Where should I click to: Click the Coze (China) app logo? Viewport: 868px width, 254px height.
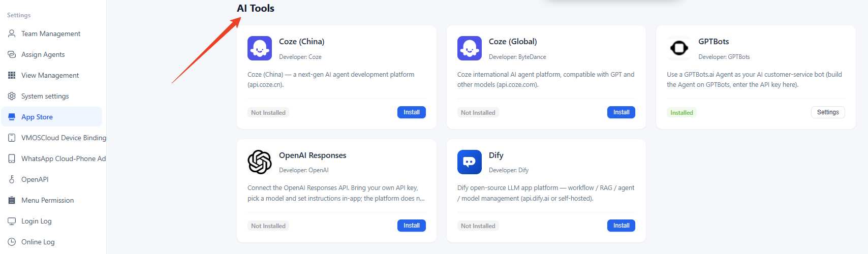260,48
